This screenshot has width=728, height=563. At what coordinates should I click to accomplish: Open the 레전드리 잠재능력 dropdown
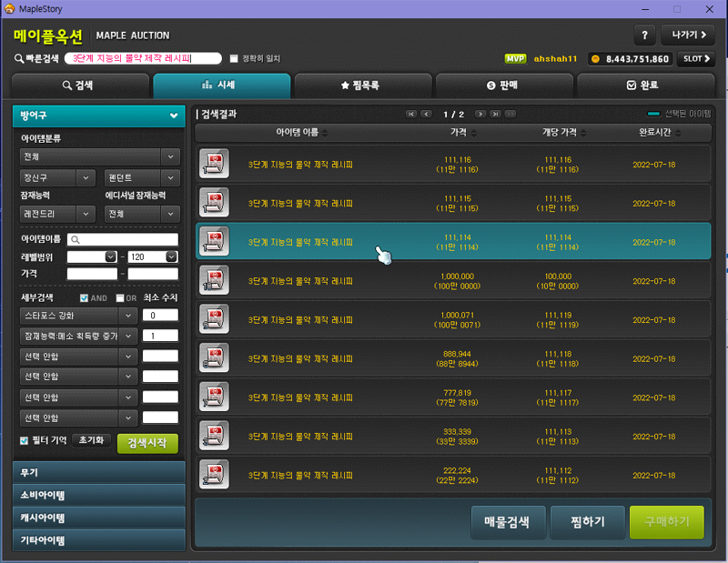tap(57, 214)
